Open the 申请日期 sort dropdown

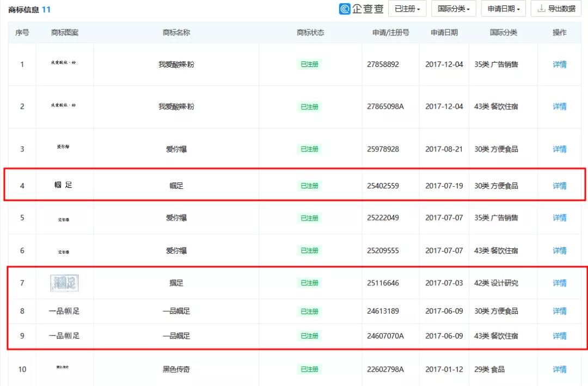[x=503, y=9]
